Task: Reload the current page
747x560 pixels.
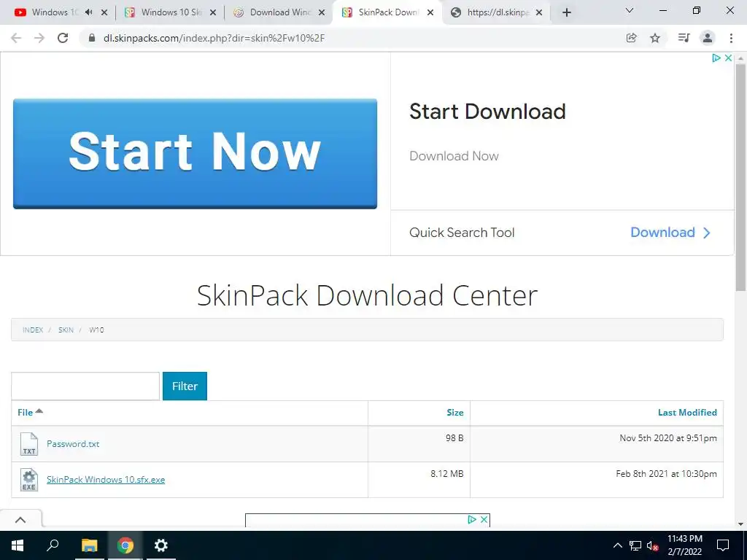Action: 63,38
